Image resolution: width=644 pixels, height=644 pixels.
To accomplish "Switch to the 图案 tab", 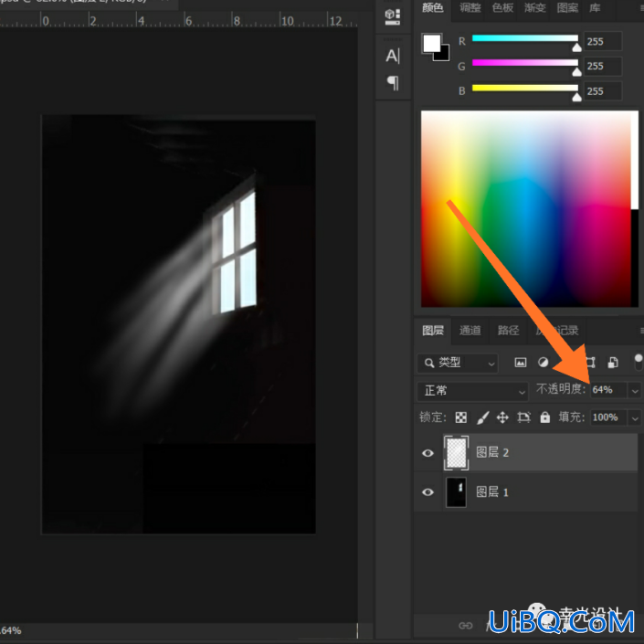I will click(567, 8).
